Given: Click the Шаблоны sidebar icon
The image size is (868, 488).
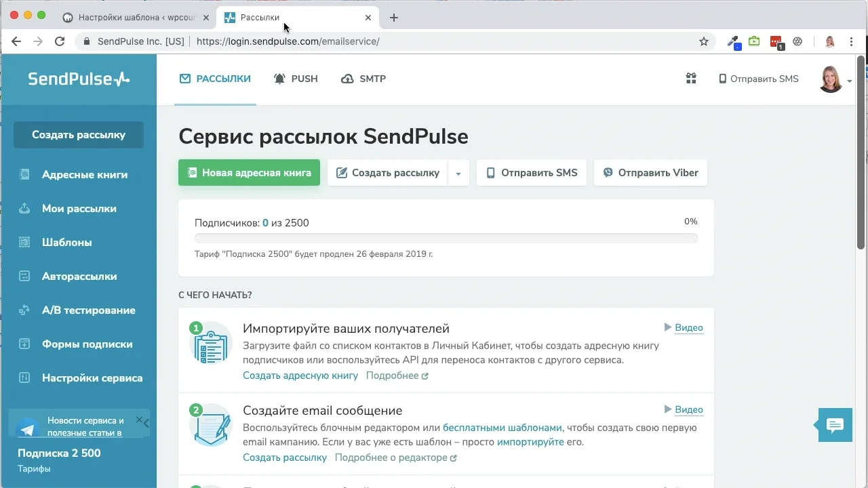Looking at the screenshot, I should coord(24,242).
